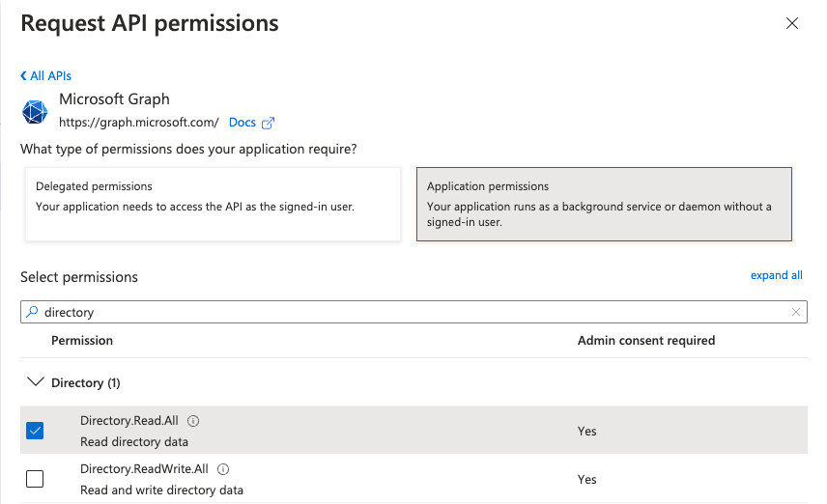Screen dimensions: 827x504
Task: Select the Delegated permissions card
Action: coord(213,204)
